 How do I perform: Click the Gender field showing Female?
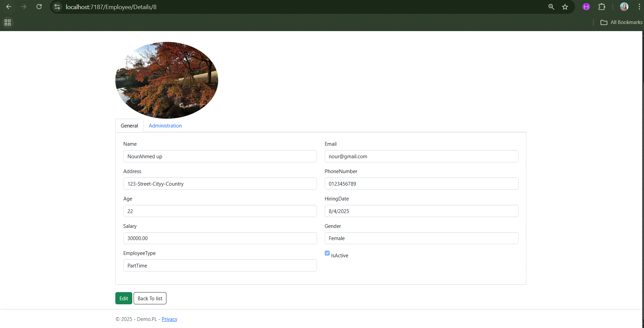[421, 238]
